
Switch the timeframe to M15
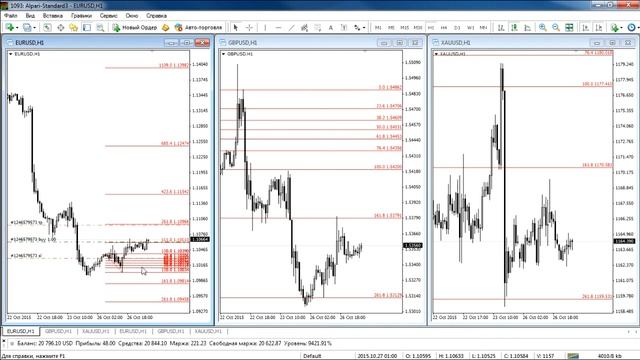(x=404, y=27)
